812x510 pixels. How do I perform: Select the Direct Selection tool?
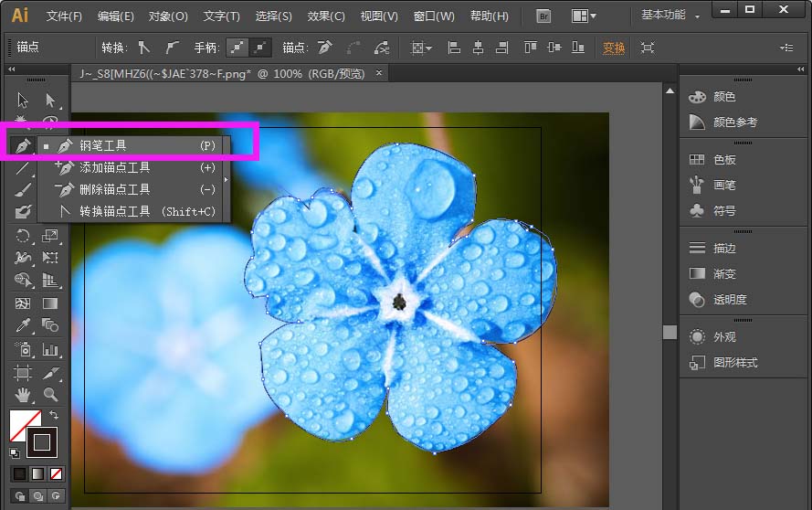[50, 100]
